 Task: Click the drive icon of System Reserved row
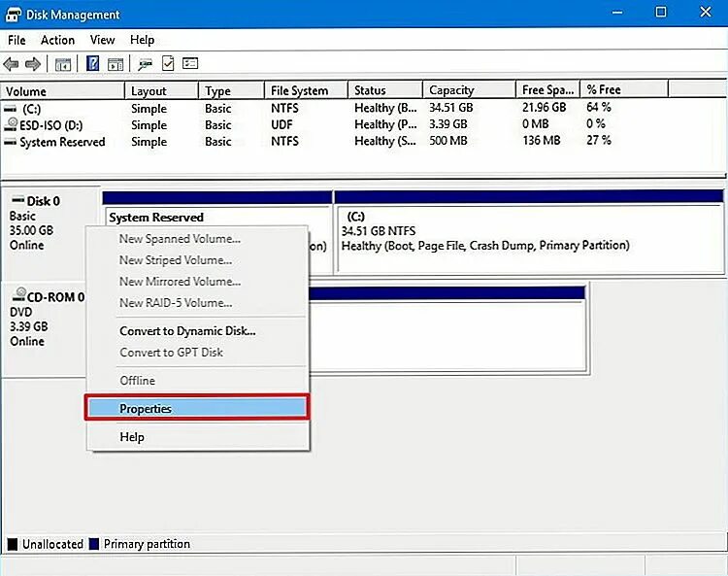coord(10,142)
